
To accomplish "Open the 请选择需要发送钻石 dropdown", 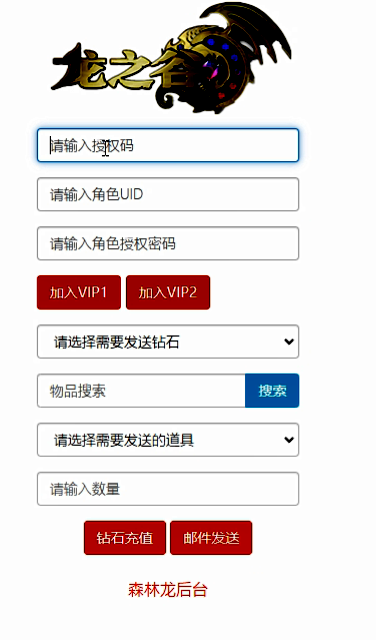I will (168, 342).
